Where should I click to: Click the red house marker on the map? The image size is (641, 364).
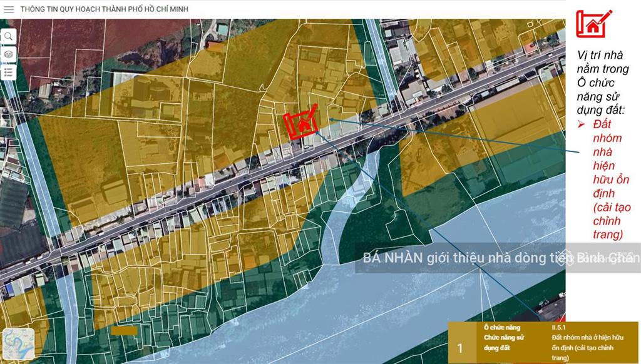[x=303, y=124]
